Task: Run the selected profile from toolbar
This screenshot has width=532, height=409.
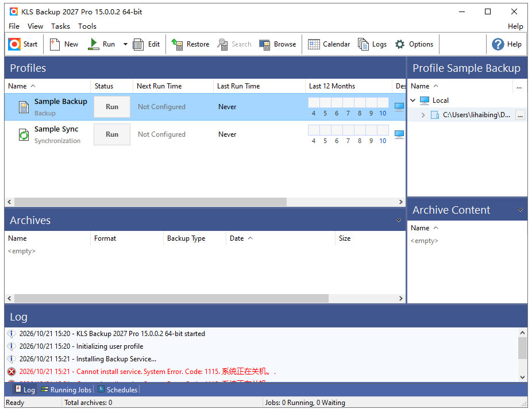Action: coord(102,44)
